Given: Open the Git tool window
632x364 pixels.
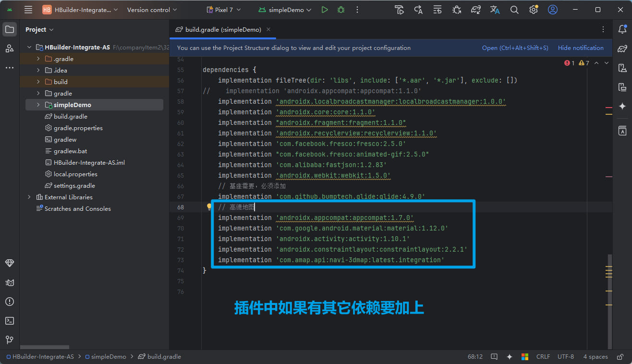Looking at the screenshot, I should (x=10, y=340).
